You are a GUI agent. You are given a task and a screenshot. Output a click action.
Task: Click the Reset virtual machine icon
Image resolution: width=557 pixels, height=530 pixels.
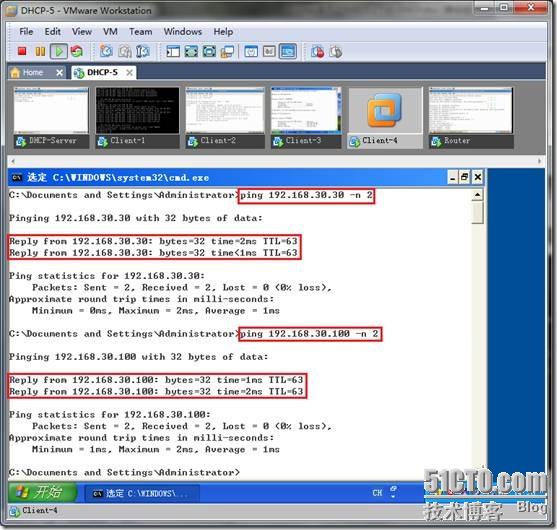coord(77,52)
